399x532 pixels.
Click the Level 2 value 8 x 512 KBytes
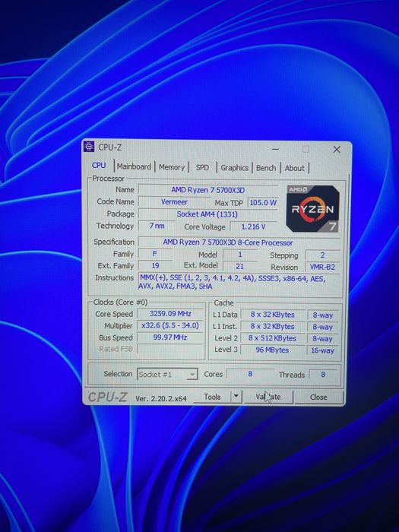click(x=272, y=338)
